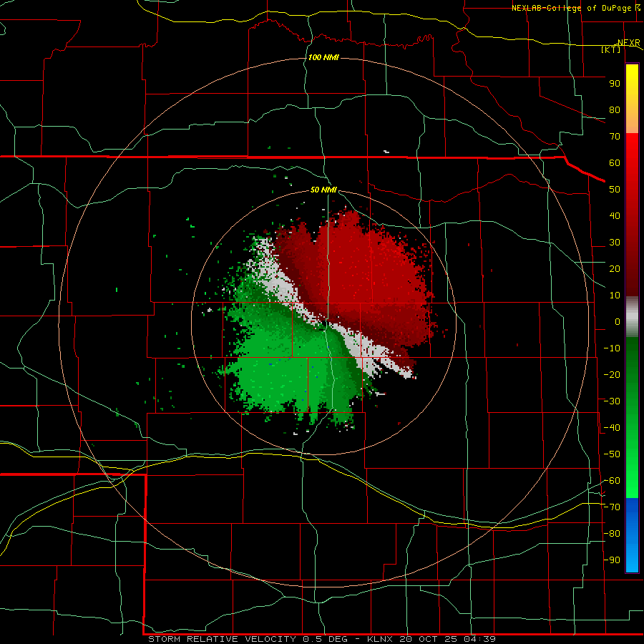
Task: Click the 40 value on the velocity scale
Action: coord(615,216)
